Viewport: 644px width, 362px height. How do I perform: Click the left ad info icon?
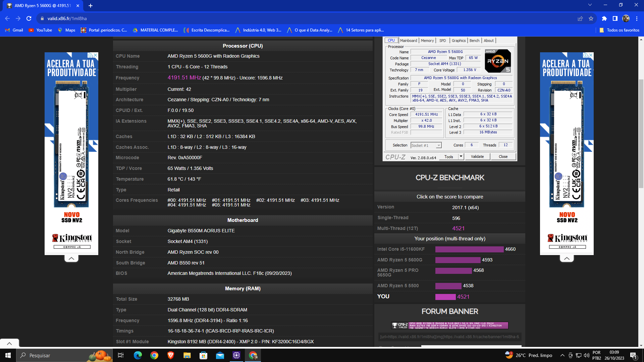pyautogui.click(x=90, y=55)
